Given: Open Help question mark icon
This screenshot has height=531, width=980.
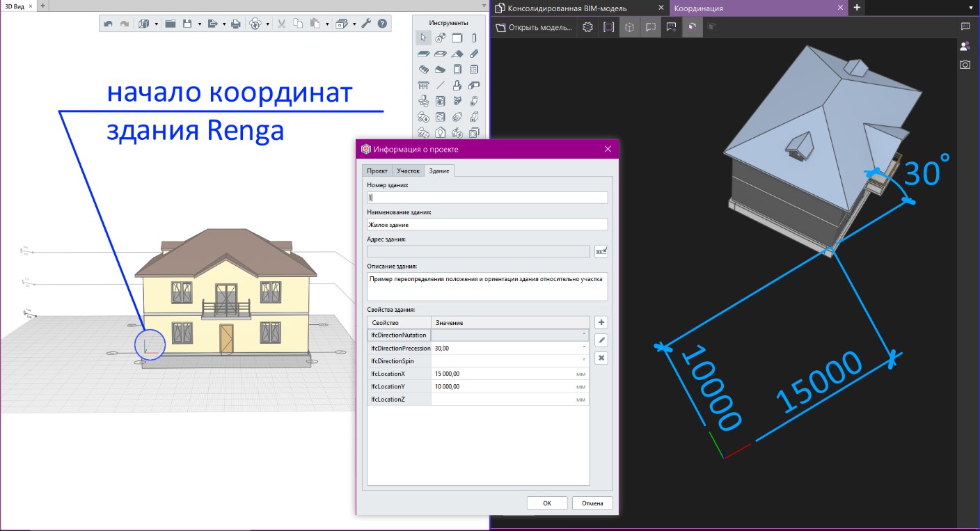Looking at the screenshot, I should [x=382, y=24].
